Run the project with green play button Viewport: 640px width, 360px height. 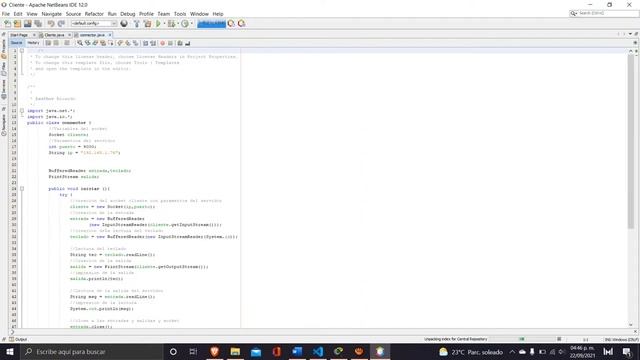(158, 24)
